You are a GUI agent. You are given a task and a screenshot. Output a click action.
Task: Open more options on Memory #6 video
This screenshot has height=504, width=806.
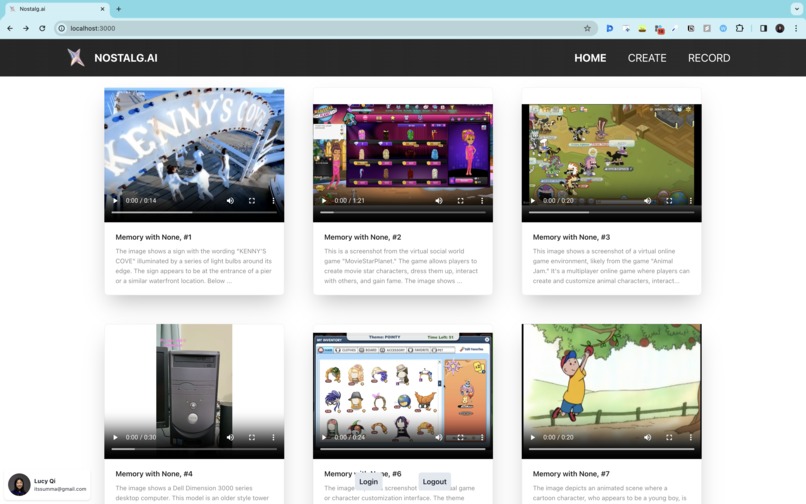(x=482, y=437)
